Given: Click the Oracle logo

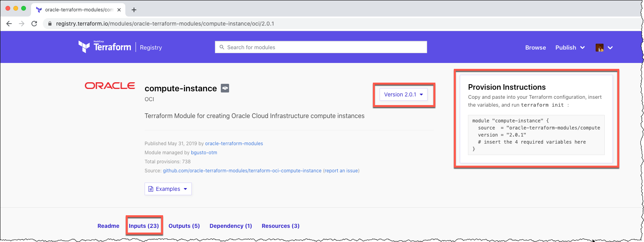Looking at the screenshot, I should click(110, 86).
